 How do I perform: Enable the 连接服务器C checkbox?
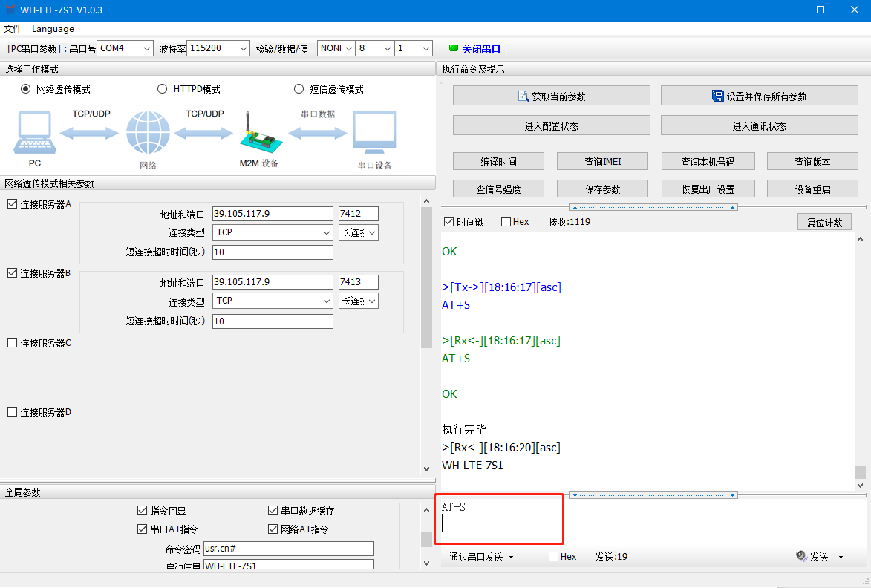pos(12,343)
